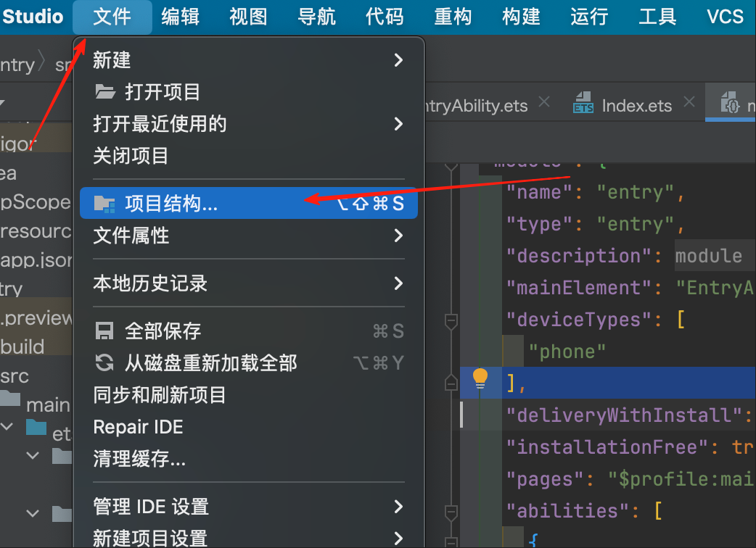Click the Save All floppy disk icon
Viewport: 756px width, 548px height.
click(x=105, y=331)
